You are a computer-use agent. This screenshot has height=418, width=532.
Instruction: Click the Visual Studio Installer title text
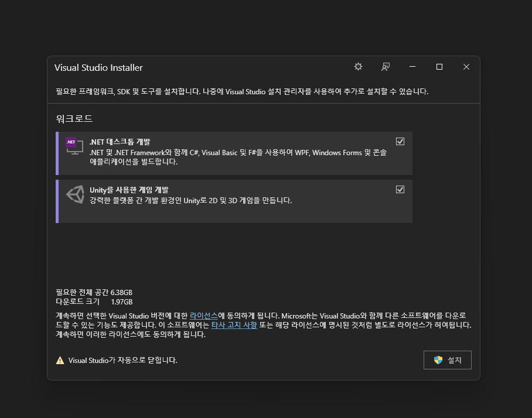tap(98, 67)
